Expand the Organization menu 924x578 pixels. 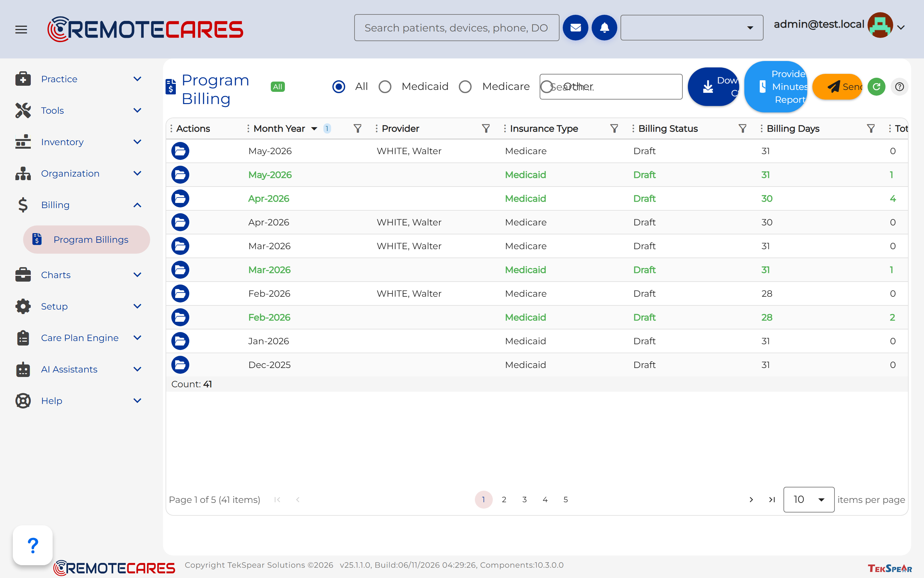78,173
